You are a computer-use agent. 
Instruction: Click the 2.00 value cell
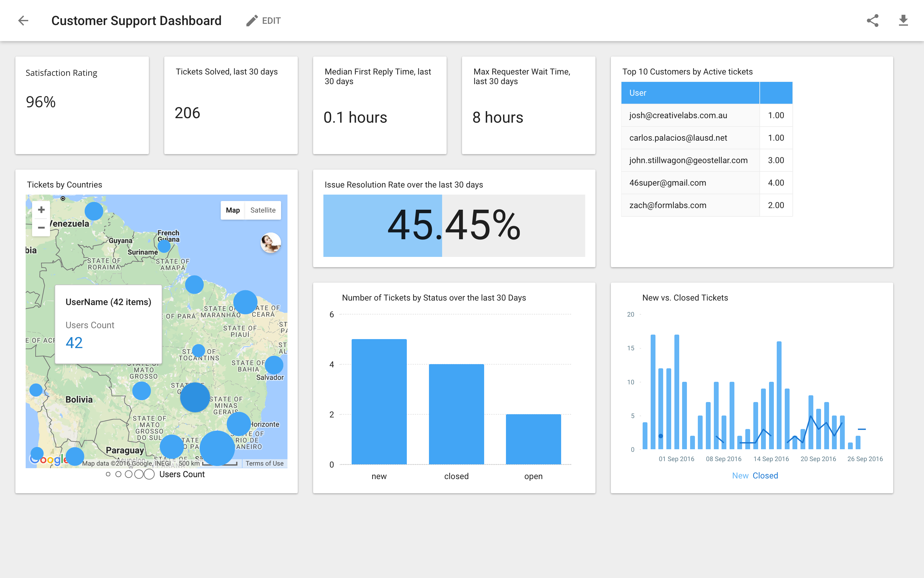click(x=776, y=205)
